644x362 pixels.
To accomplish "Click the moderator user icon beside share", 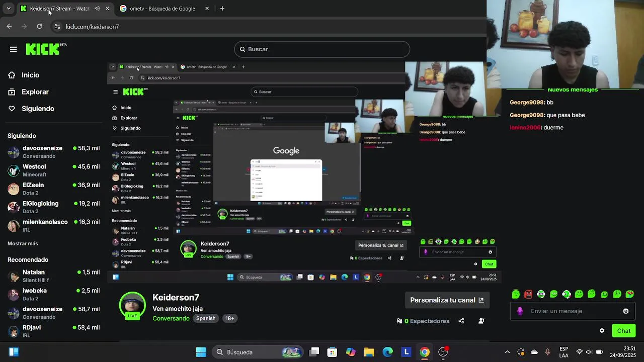I will coord(481,321).
